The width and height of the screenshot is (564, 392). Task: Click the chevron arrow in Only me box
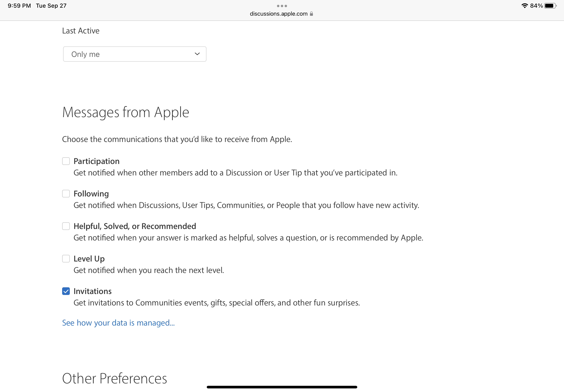click(197, 54)
